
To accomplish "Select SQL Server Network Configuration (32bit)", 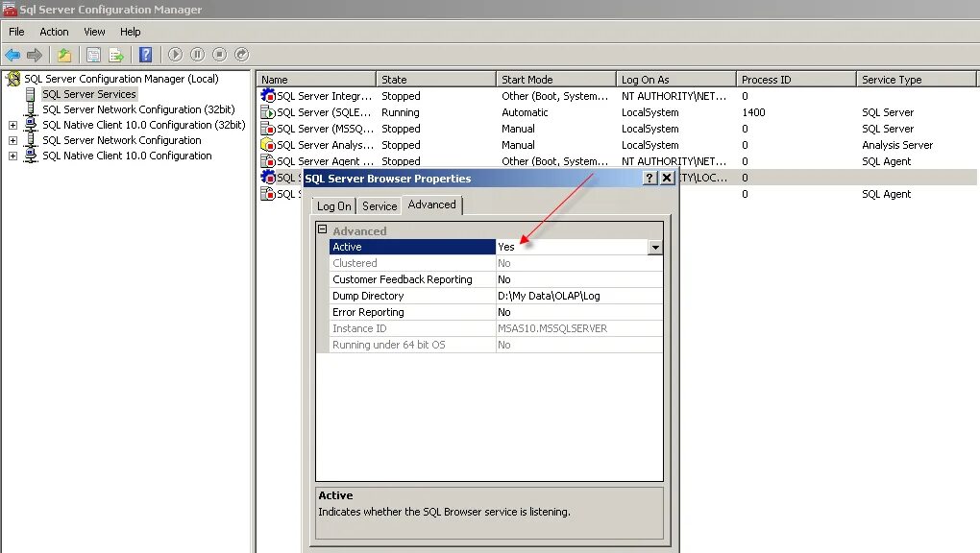I will (x=138, y=109).
